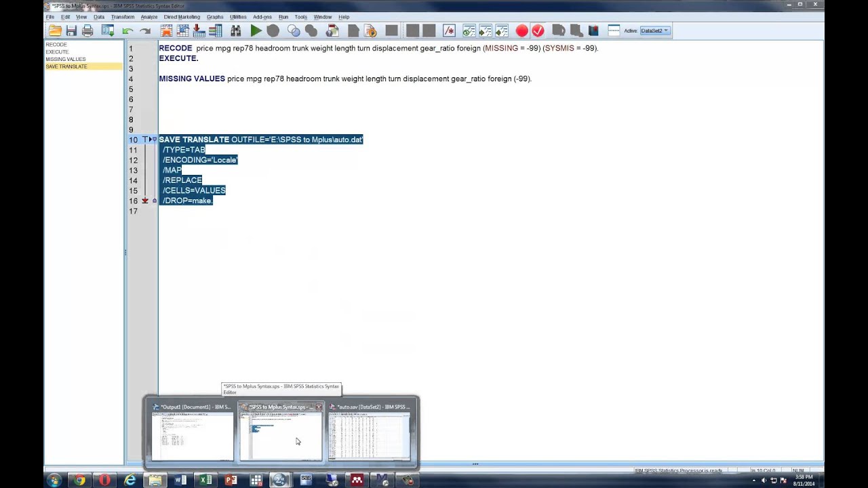
Task: Click the SAVE TRANSLATE command text
Action: [x=194, y=140]
